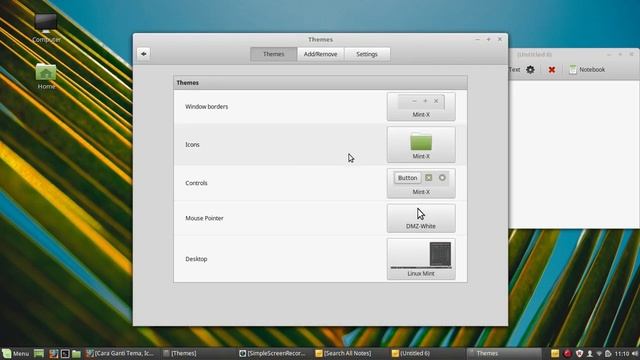Switch to the [Themes] taskbar window
This screenshot has height=360, width=640.
[x=199, y=353]
